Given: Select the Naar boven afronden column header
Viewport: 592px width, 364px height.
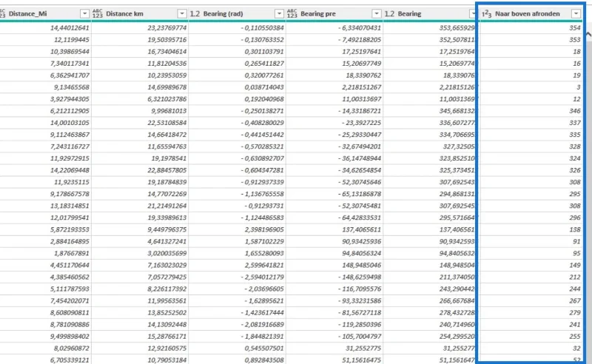Looking at the screenshot, I should [x=528, y=13].
